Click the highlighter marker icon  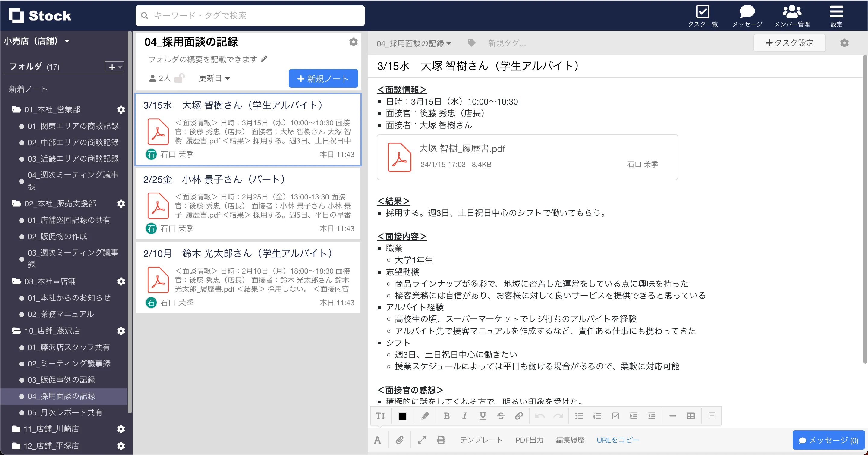tap(425, 416)
